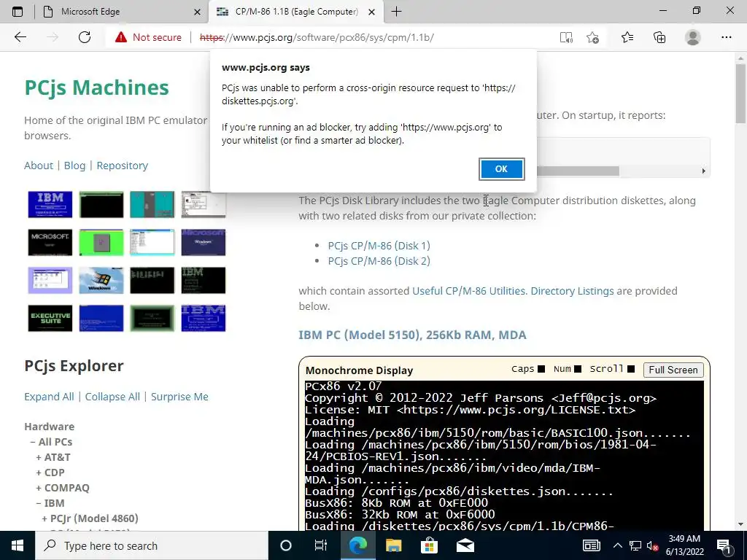Click the code block horizontal scrollbar
Screen dimensions: 747x560
click(x=578, y=171)
